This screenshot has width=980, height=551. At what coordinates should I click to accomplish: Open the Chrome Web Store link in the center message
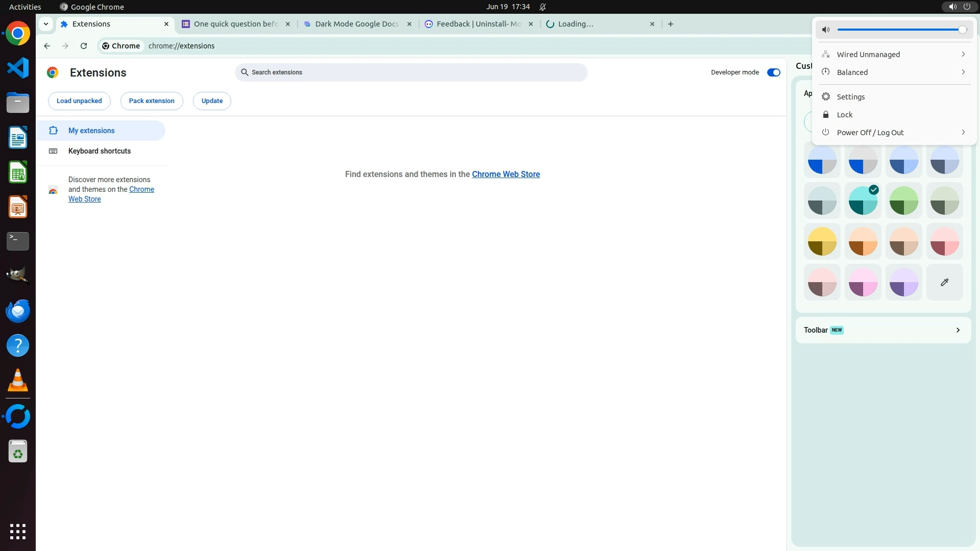505,174
